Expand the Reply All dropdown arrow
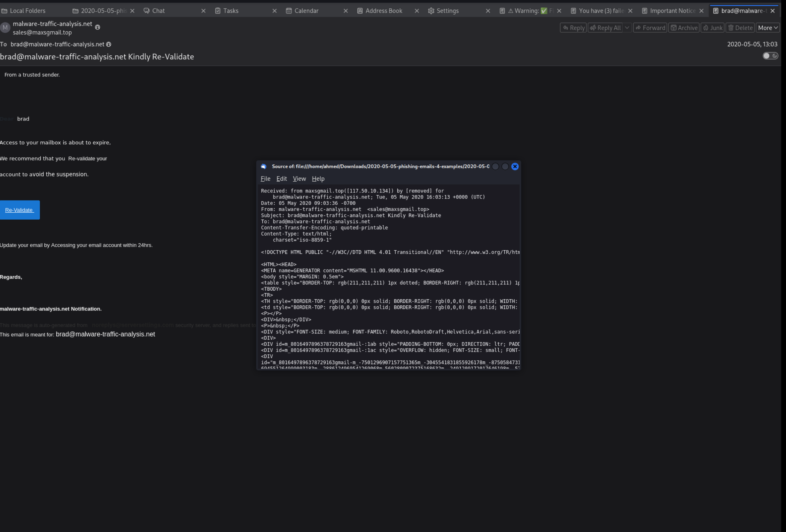This screenshot has width=786, height=532. coord(627,28)
